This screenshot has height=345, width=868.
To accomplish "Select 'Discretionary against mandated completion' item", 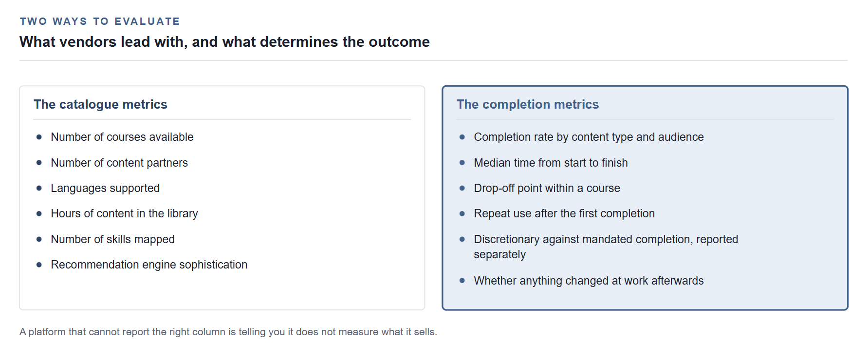I will pyautogui.click(x=606, y=247).
